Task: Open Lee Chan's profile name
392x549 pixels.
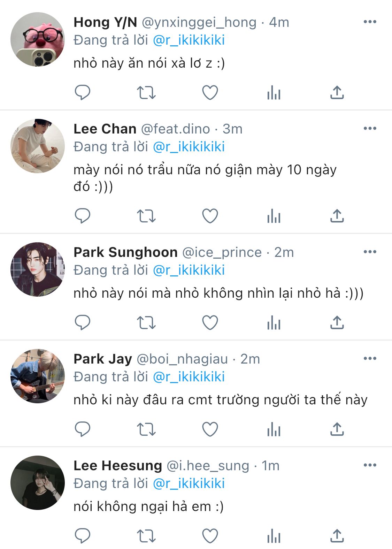Action: [105, 129]
